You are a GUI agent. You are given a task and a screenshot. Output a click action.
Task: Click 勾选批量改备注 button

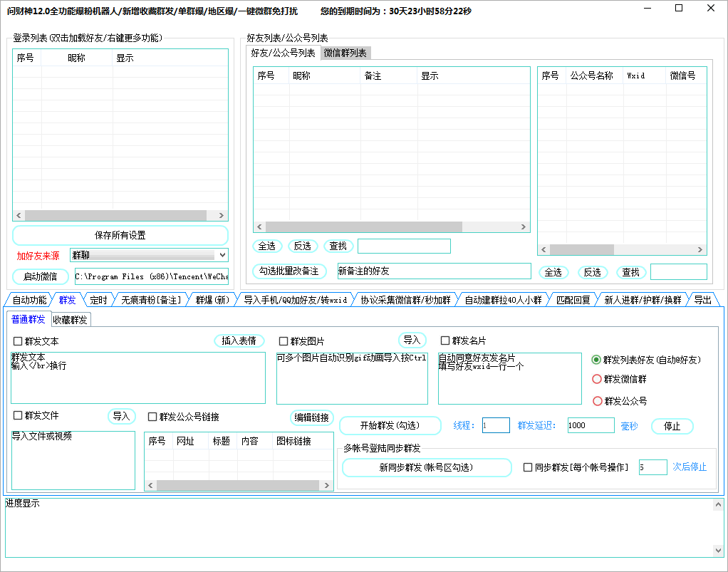click(x=289, y=271)
